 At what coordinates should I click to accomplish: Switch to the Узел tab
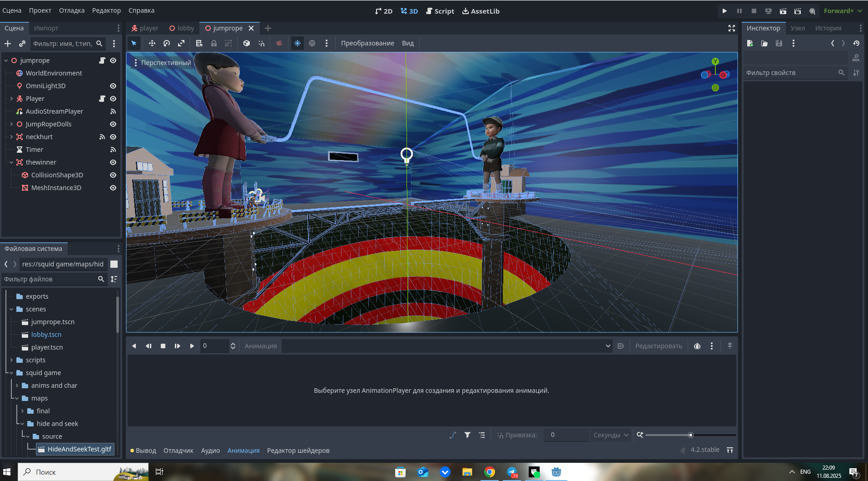[798, 28]
